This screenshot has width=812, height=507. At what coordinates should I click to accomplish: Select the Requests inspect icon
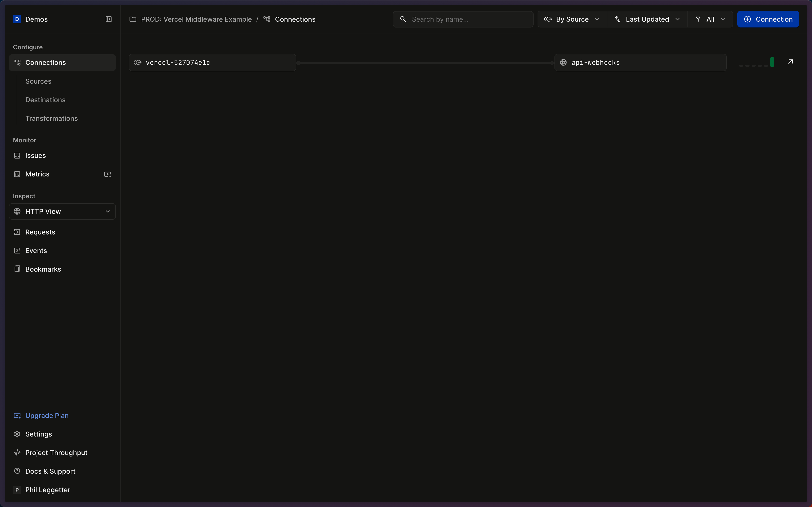tap(17, 232)
